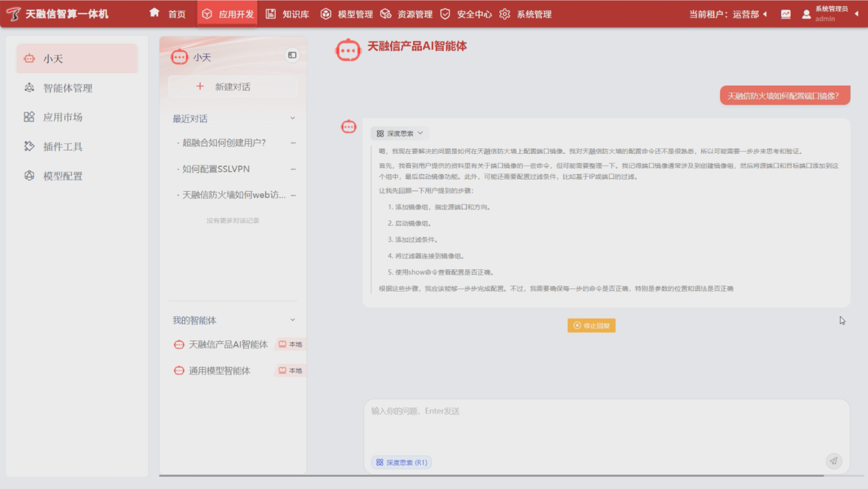Collapse the 深度思索 reasoning block
Screen dimensions: 868x489
[x=400, y=134]
